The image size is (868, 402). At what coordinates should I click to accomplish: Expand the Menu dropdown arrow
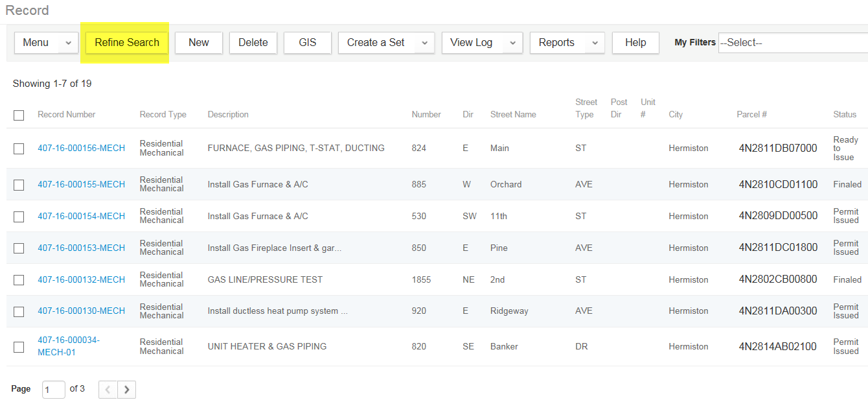pos(69,43)
